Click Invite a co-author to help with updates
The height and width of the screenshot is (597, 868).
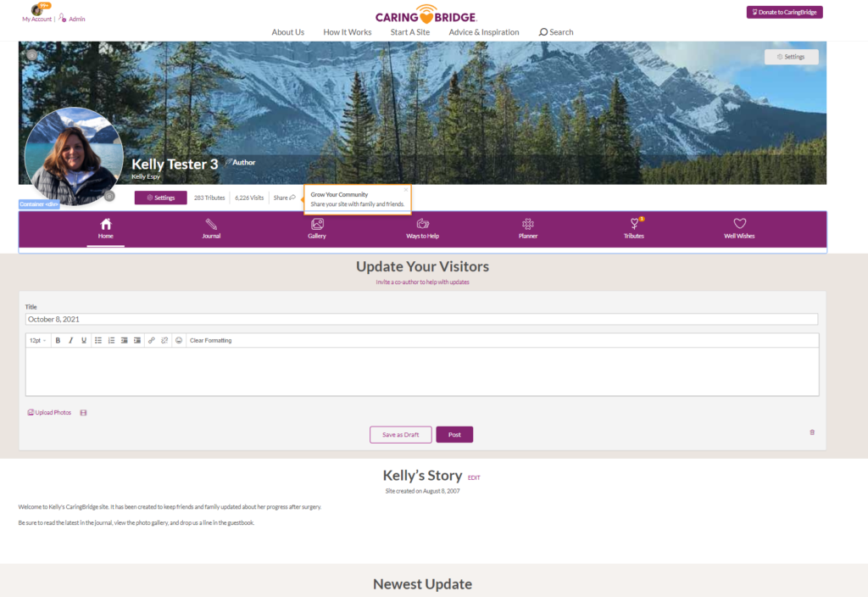click(x=422, y=282)
